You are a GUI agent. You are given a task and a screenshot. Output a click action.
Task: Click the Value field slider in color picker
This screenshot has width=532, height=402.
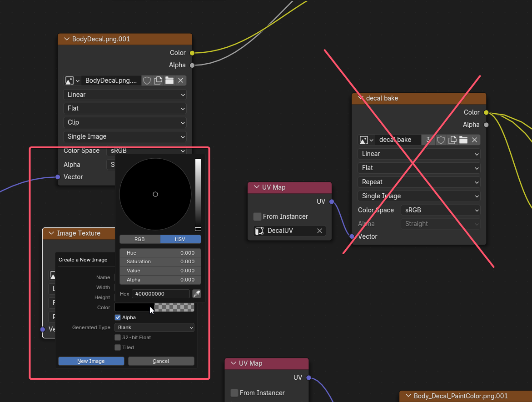(x=160, y=271)
